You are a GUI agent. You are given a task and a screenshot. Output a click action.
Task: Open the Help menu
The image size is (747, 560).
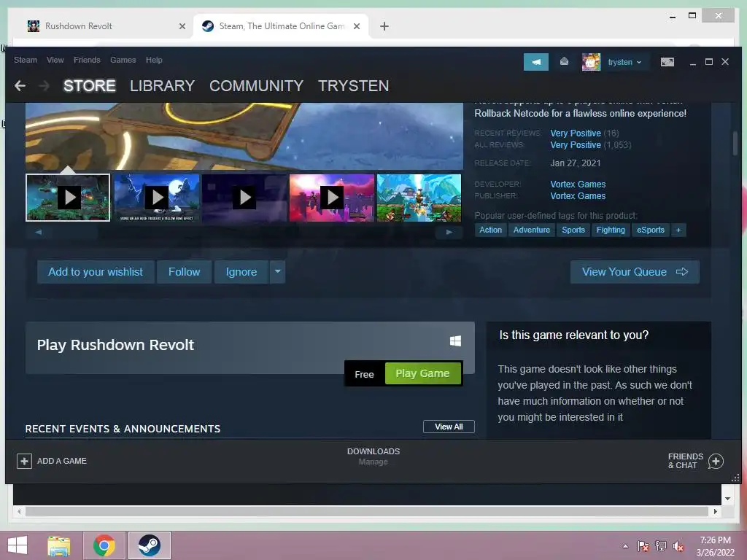154,60
